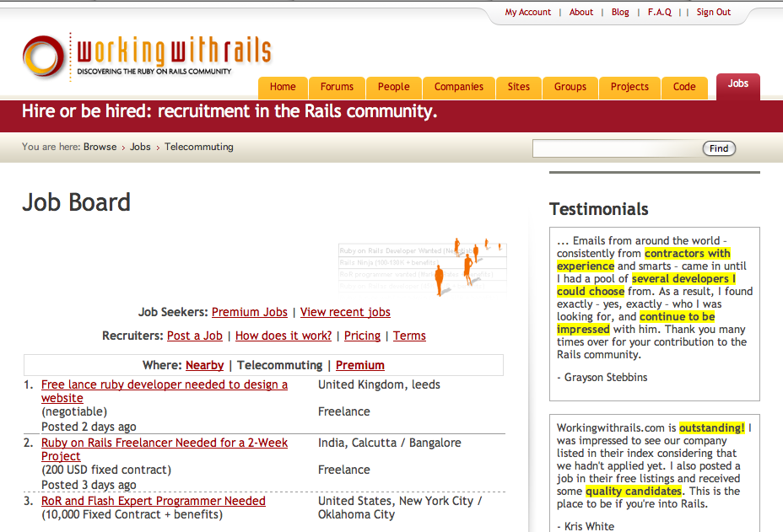Click the Testimonials heading
Screen dimensions: 783x532
(599, 209)
